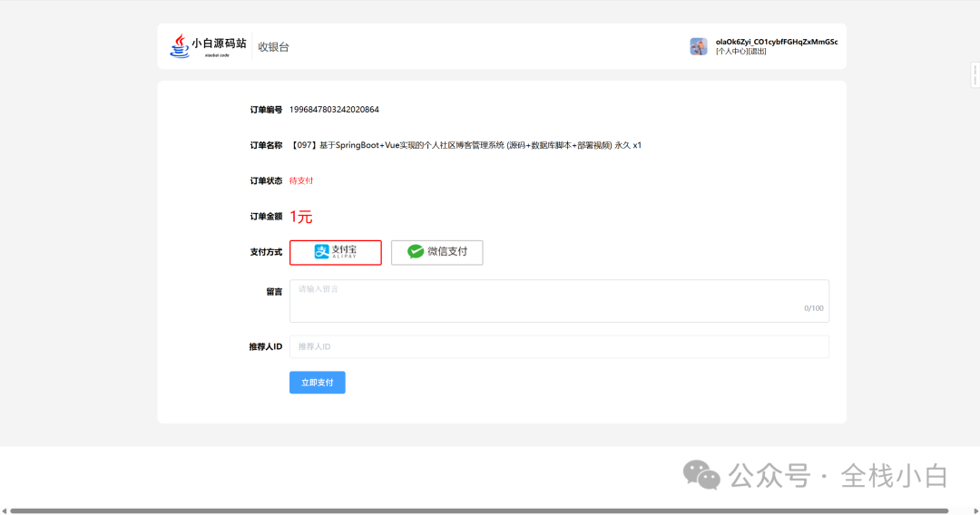Click the left scroll arrow of scrollbar
The image size is (980, 515).
(5, 510)
